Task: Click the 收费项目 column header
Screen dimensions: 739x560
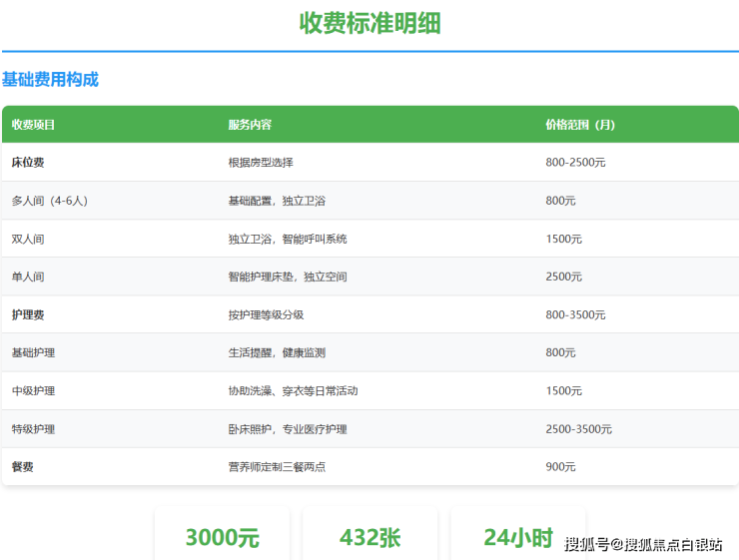Action: (x=33, y=125)
